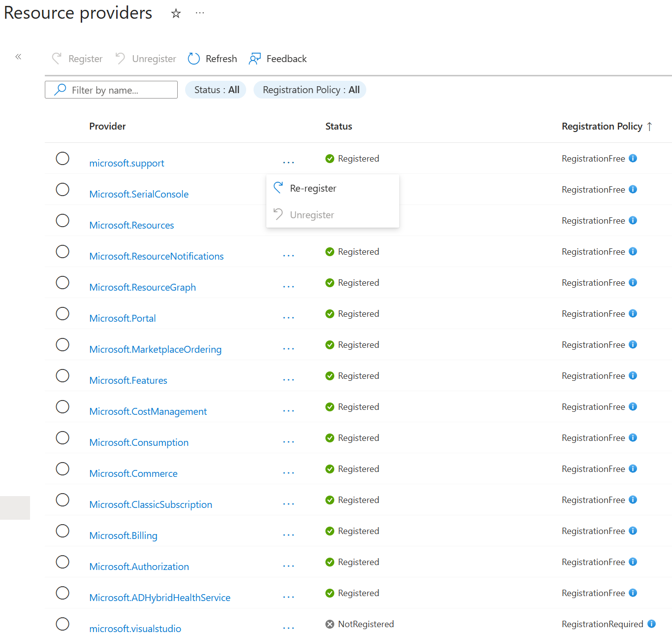
Task: Open the Registration Policy : All filter
Action: [x=310, y=90]
